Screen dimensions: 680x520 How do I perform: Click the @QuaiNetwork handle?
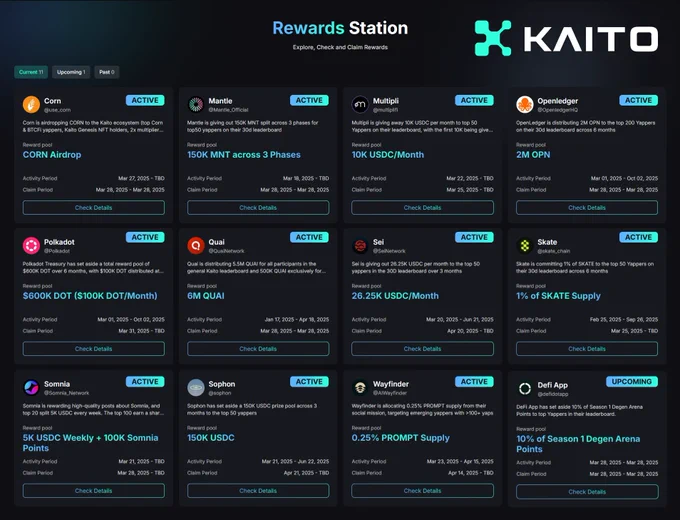tap(226, 251)
